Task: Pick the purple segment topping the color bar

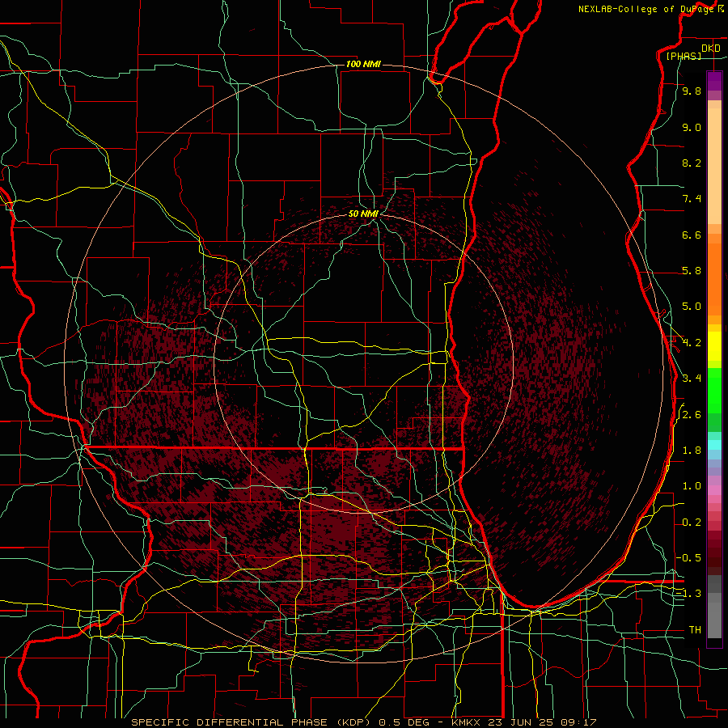Action: [x=714, y=81]
